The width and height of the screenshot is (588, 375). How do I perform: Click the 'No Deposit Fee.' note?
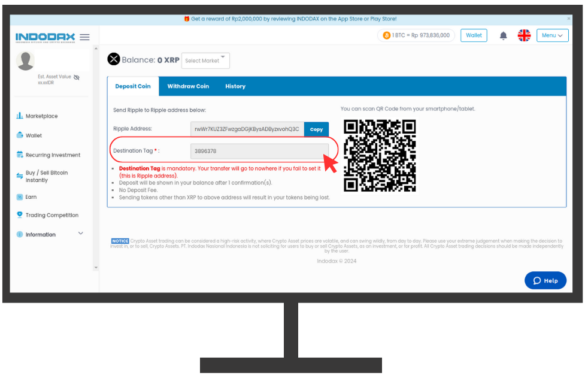click(138, 190)
